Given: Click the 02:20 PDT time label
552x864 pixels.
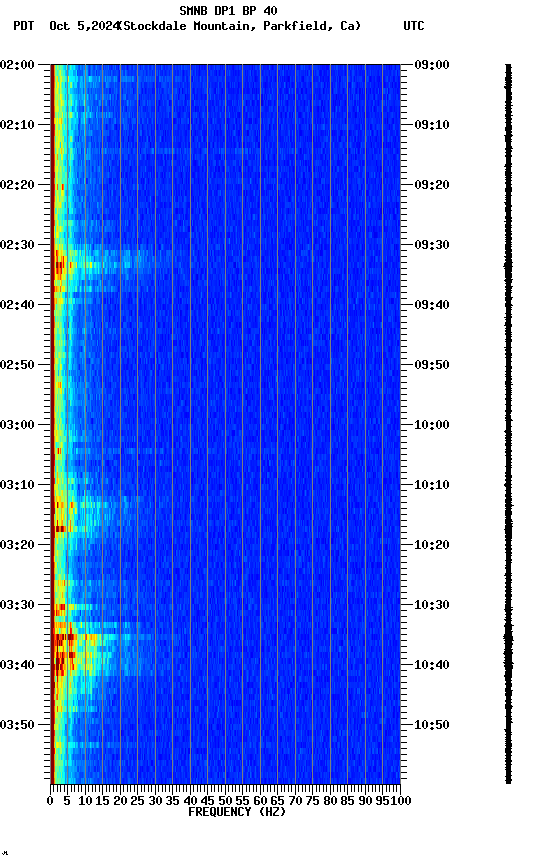Looking at the screenshot, I should 17,185.
